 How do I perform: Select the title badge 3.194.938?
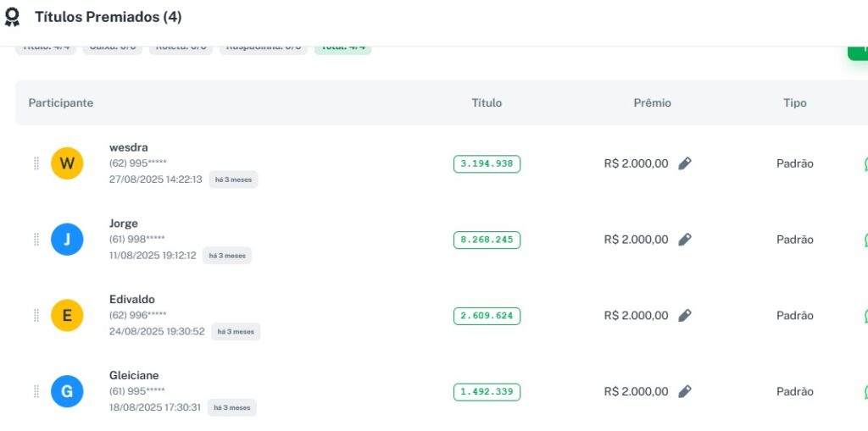[487, 164]
